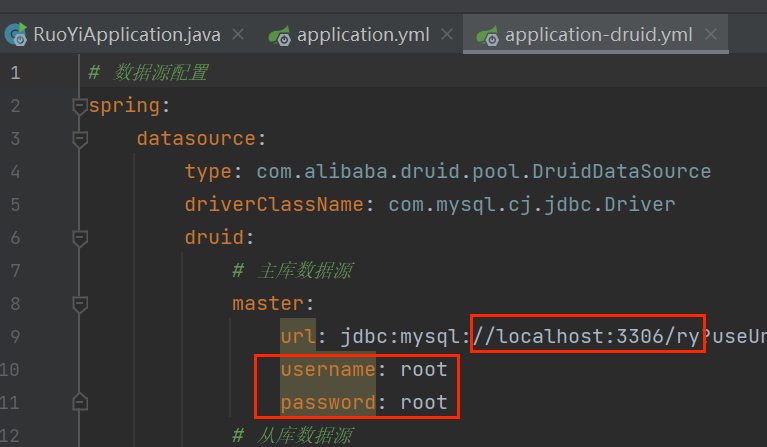Close the RuoYiApplication.java tab
The height and width of the screenshot is (447, 767).
238,34
